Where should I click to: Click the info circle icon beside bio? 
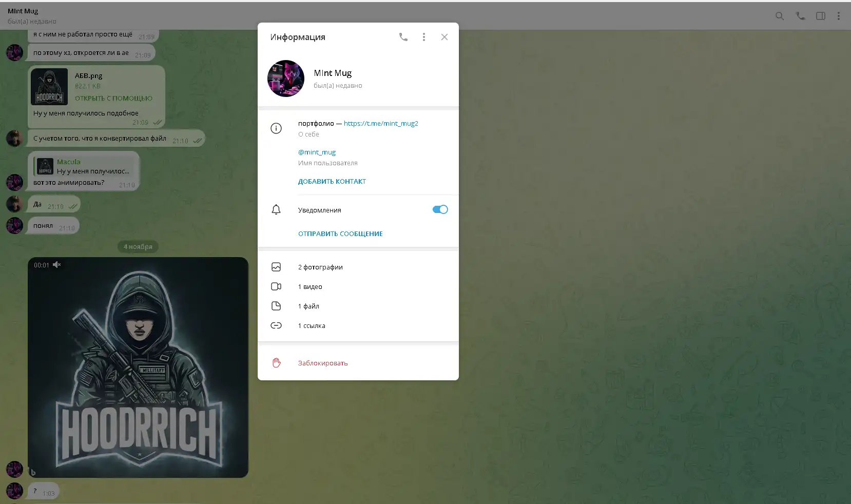[x=276, y=128]
